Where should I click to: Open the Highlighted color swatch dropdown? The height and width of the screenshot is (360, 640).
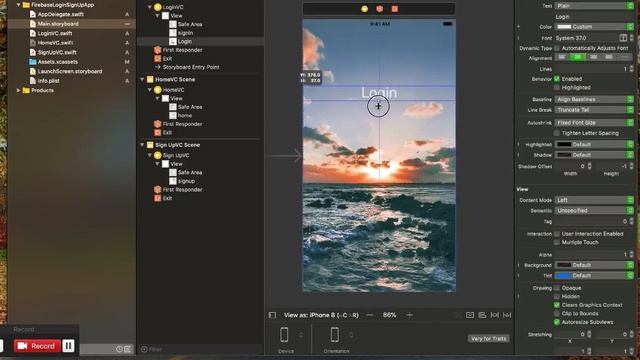594,144
